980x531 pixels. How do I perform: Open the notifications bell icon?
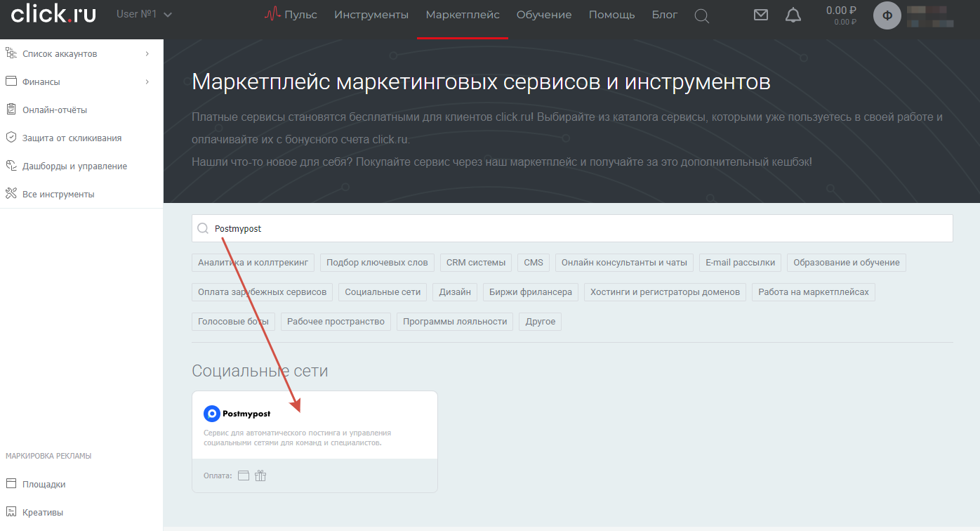point(793,15)
